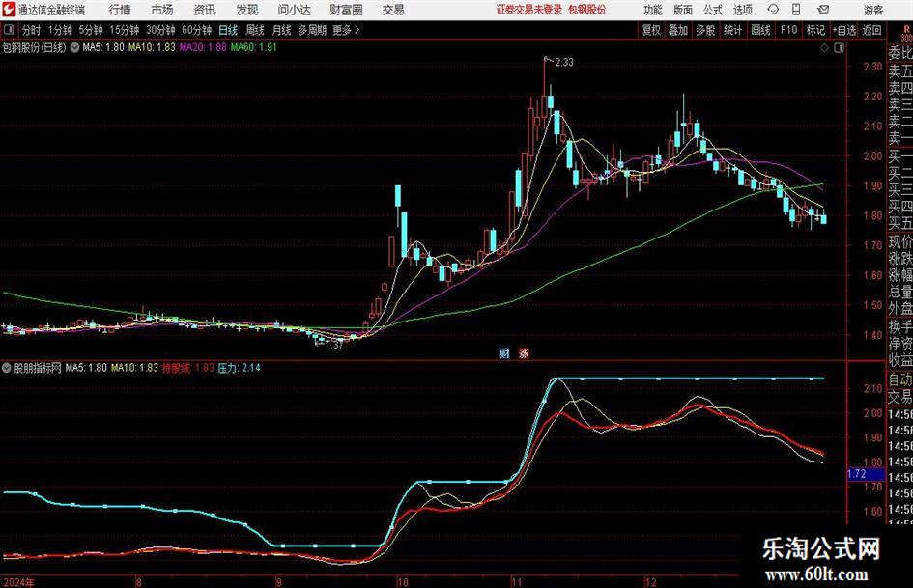Click the 多股 toolbar button
Screen dimensions: 913x588
coord(705,30)
